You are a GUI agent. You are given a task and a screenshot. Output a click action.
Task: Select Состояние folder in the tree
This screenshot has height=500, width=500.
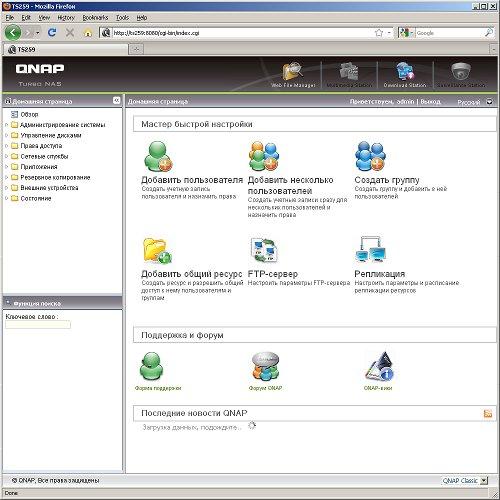click(x=36, y=198)
